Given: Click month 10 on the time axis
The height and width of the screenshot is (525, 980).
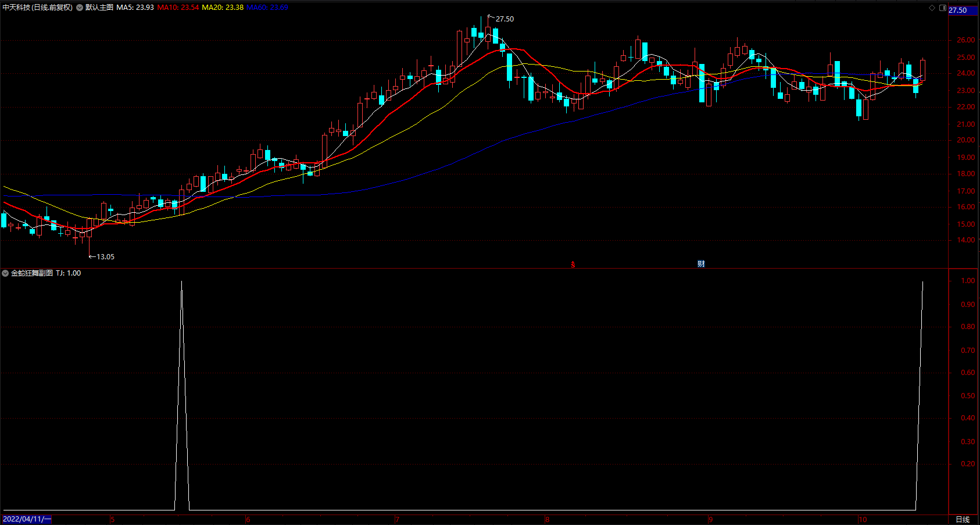Looking at the screenshot, I should coord(863,520).
